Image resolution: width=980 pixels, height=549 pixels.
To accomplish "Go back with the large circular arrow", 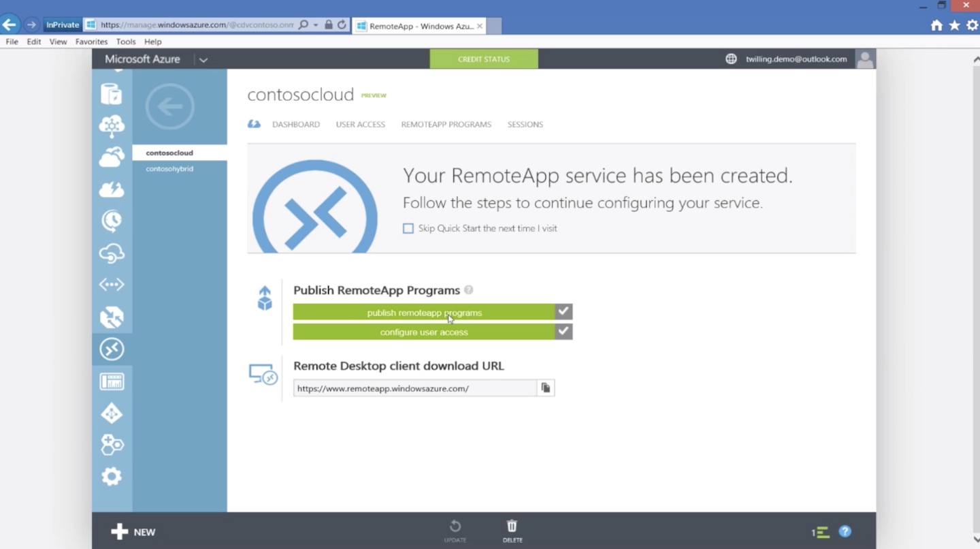I will 170,106.
